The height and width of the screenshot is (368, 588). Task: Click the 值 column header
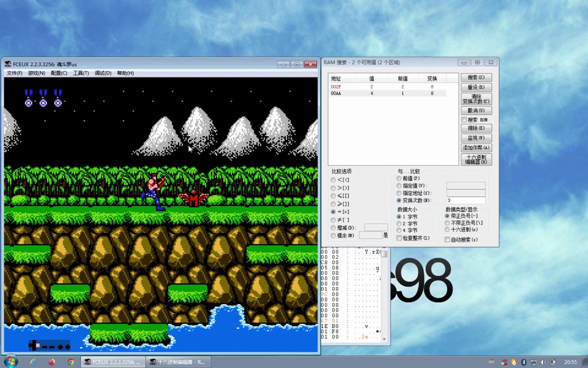[x=372, y=79]
